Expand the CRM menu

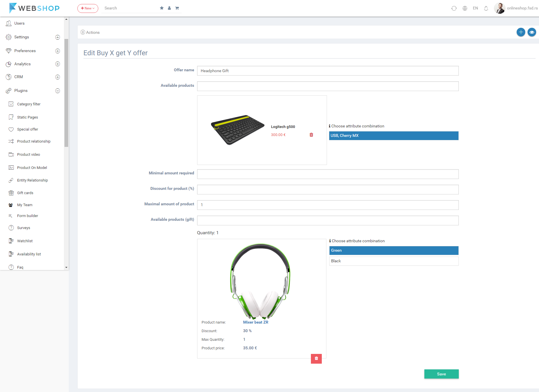coord(58,77)
